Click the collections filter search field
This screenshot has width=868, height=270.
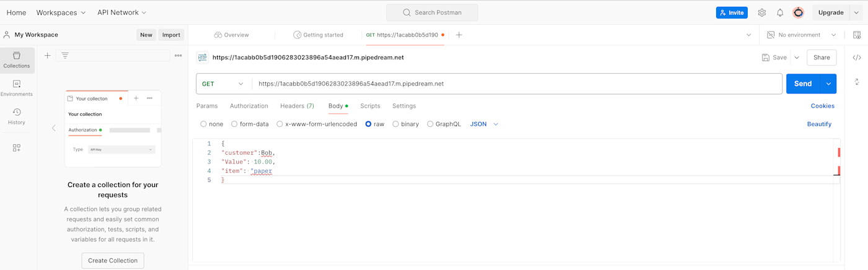click(113, 56)
